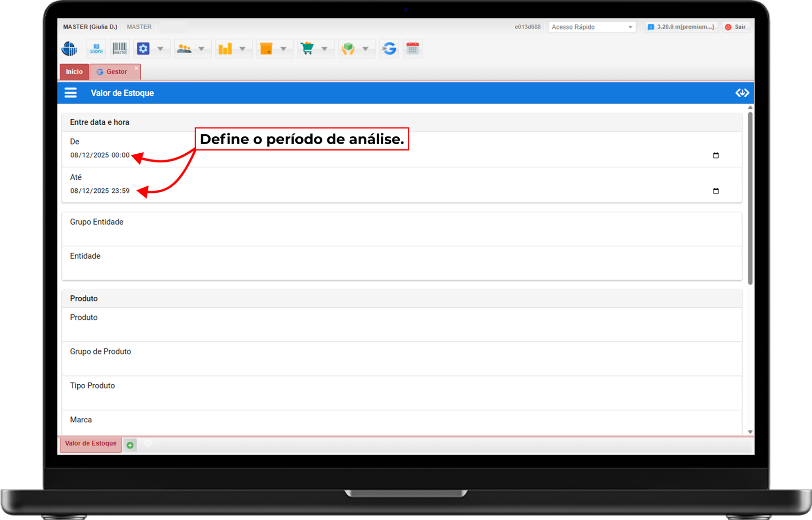This screenshot has height=520, width=812.
Task: Click the green add tab button
Action: 130,445
